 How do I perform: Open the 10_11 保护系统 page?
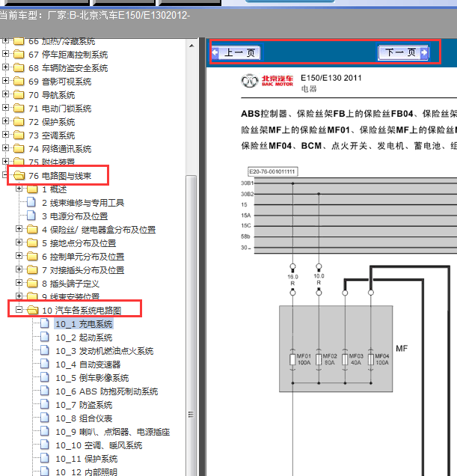[87, 459]
